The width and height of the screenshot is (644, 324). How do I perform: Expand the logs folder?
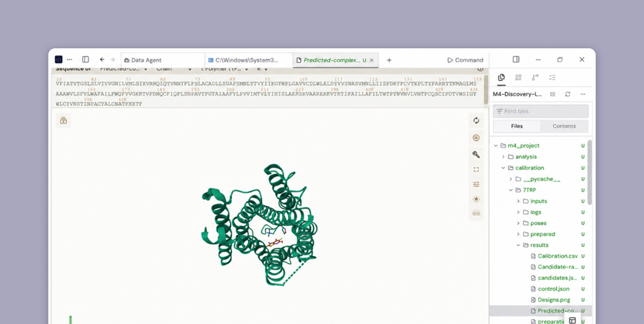pos(518,212)
